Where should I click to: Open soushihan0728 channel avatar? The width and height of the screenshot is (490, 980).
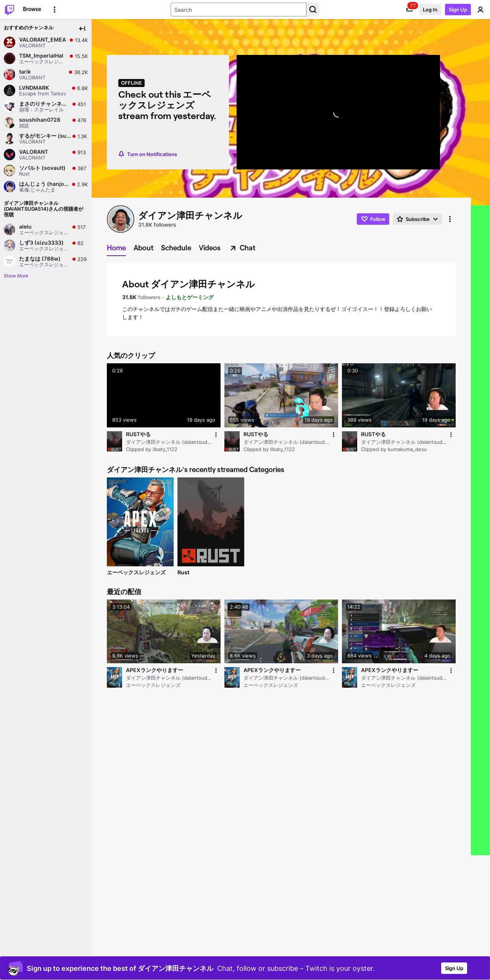coord(10,122)
